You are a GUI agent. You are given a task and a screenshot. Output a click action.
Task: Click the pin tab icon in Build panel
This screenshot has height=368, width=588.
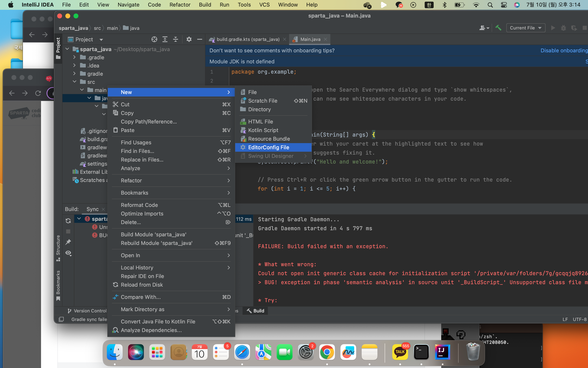68,242
